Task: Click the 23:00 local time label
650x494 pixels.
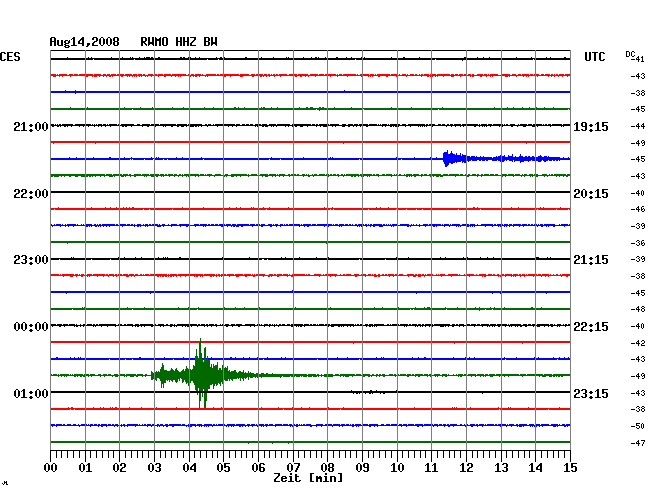Action: (31, 260)
